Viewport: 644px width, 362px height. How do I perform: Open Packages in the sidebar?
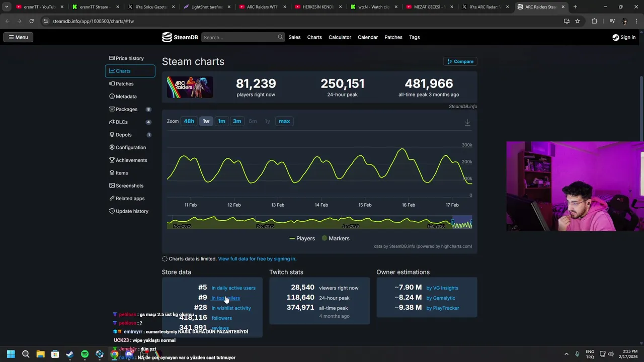tap(130, 109)
